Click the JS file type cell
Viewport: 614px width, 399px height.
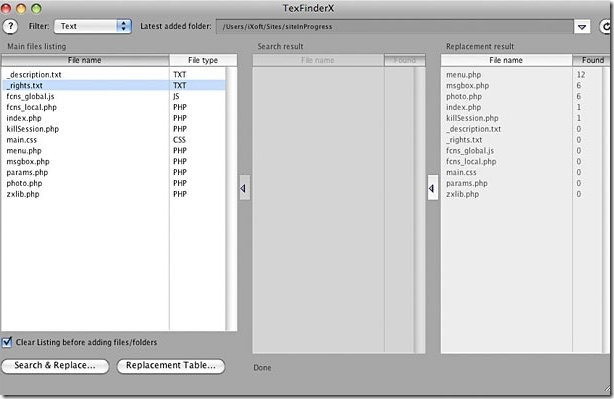176,96
